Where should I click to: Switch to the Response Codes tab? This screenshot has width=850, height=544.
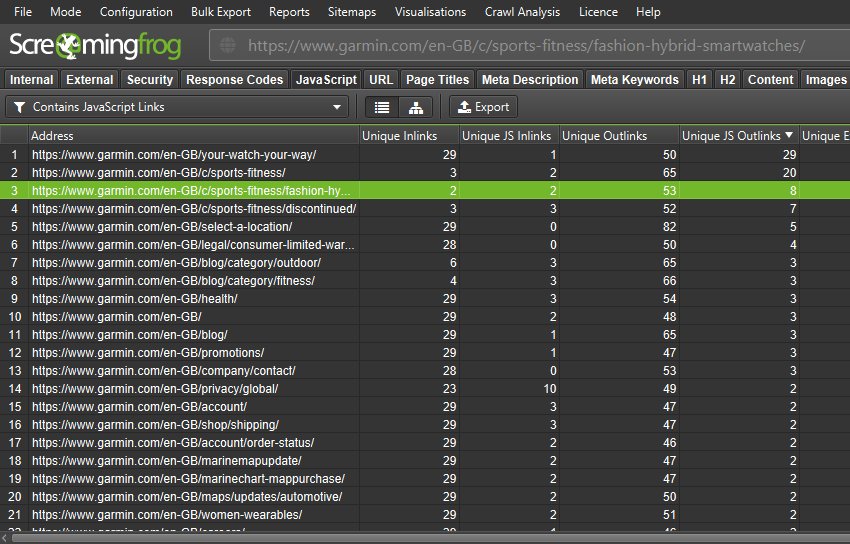pos(235,80)
